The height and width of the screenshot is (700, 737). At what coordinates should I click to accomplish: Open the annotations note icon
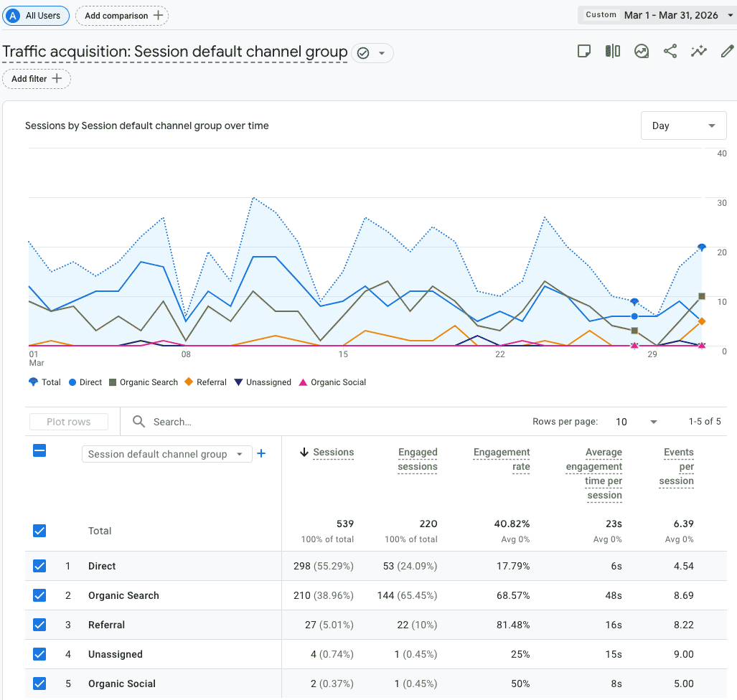584,52
